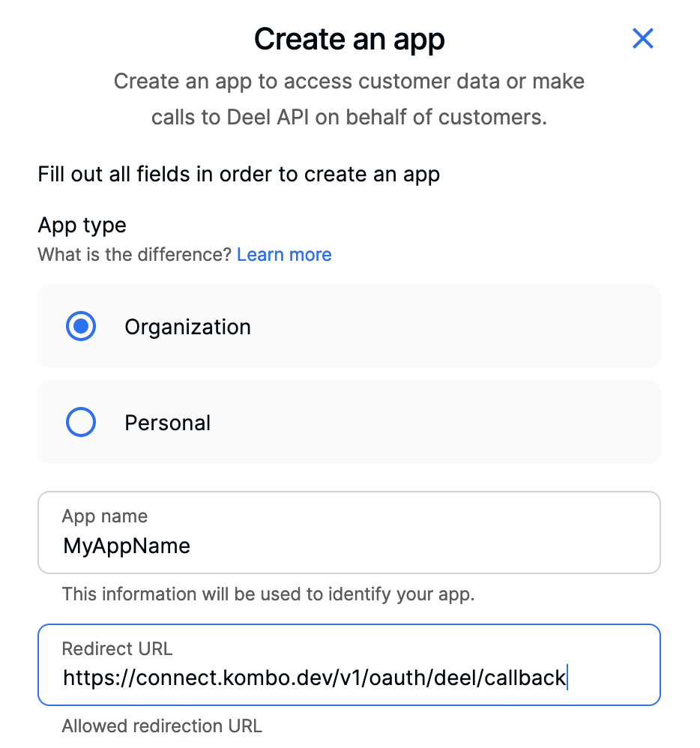Click empty area of Personal option card
This screenshot has width=700, height=748.
click(429, 422)
